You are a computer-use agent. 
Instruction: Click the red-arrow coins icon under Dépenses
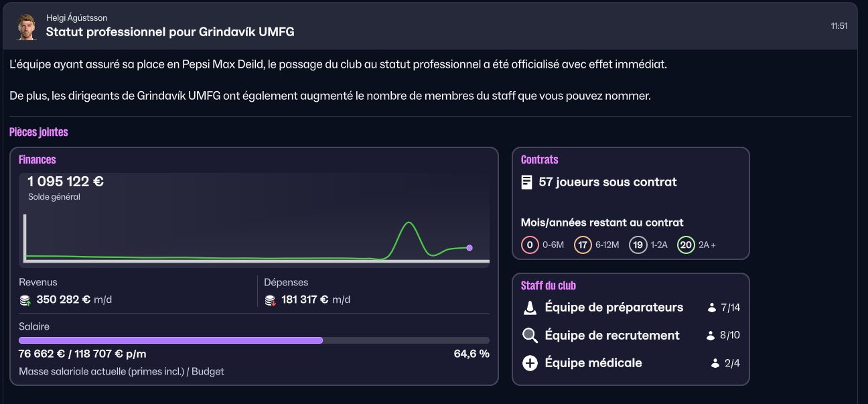(x=271, y=300)
